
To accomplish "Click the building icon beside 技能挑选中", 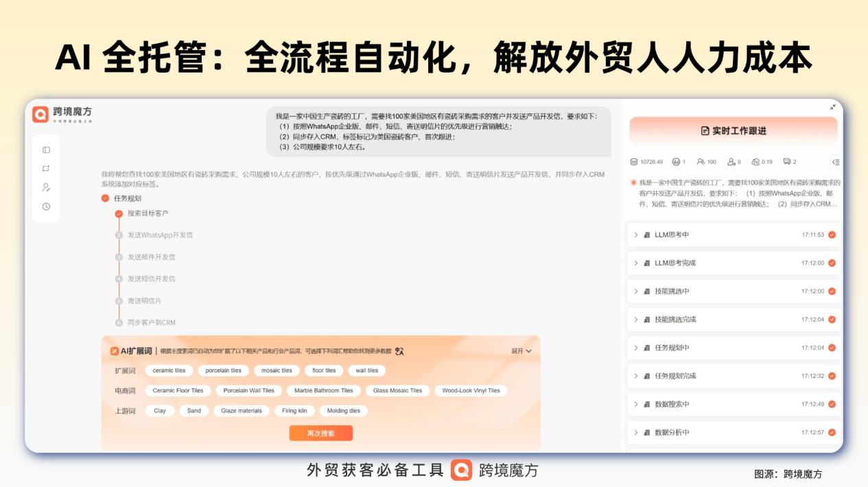I will click(x=646, y=292).
